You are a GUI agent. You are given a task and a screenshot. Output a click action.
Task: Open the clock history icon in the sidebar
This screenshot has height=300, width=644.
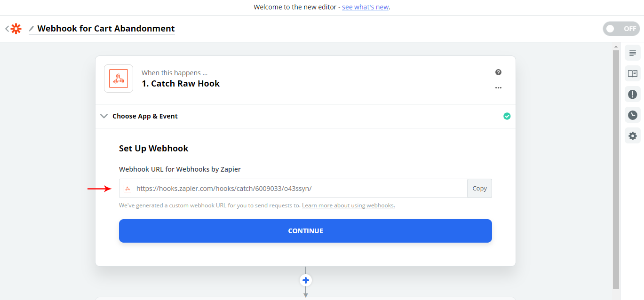pos(633,115)
